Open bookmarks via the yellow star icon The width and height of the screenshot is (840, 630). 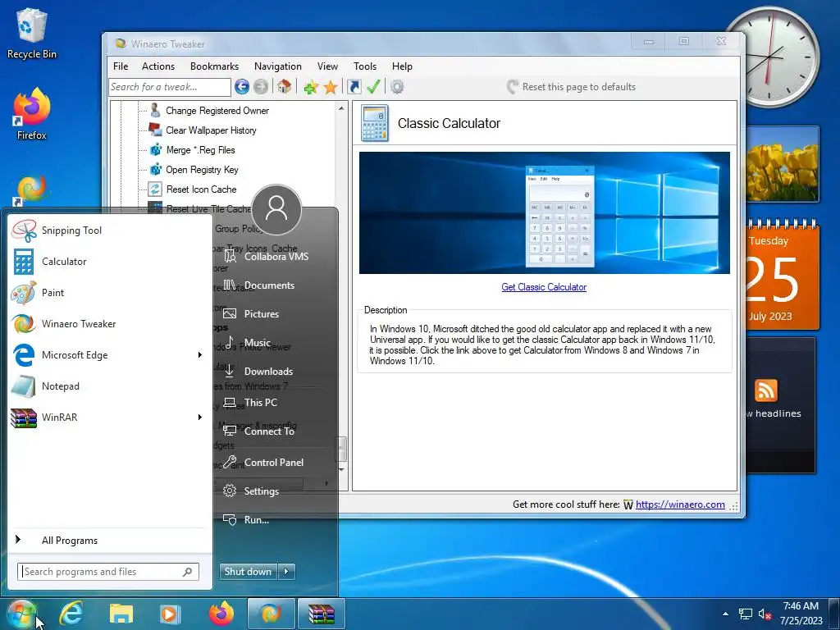click(331, 87)
